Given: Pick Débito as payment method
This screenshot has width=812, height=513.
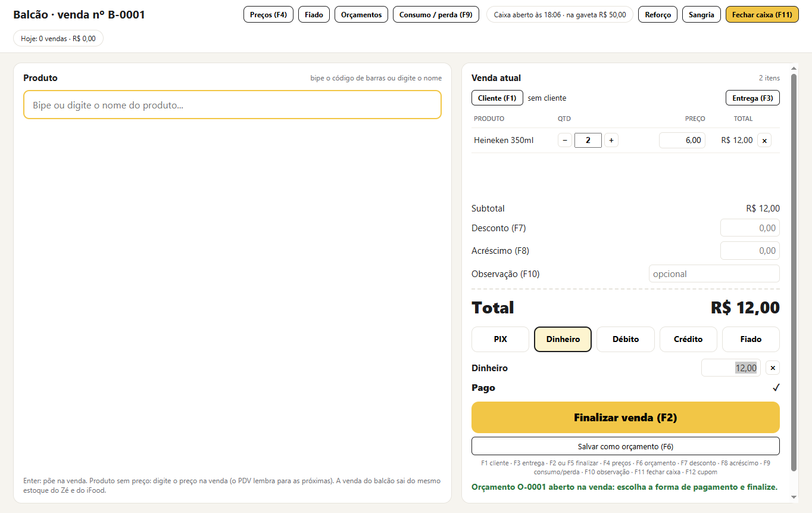Looking at the screenshot, I should [x=626, y=340].
